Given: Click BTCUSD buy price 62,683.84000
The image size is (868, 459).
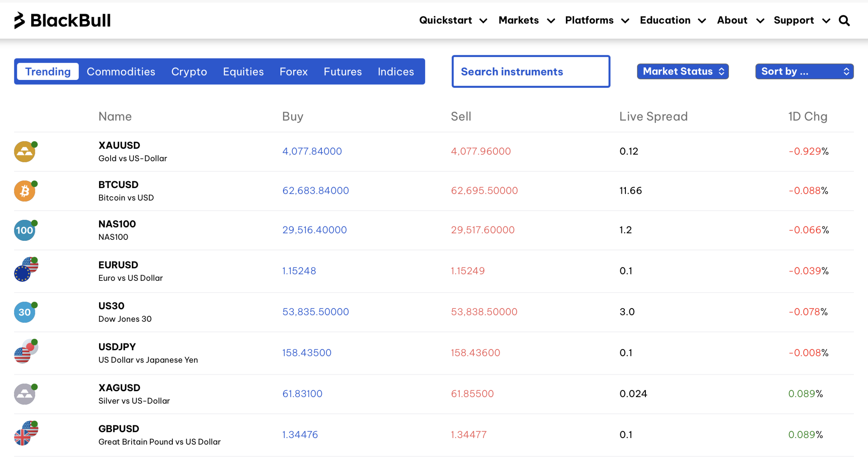Looking at the screenshot, I should (x=315, y=191).
